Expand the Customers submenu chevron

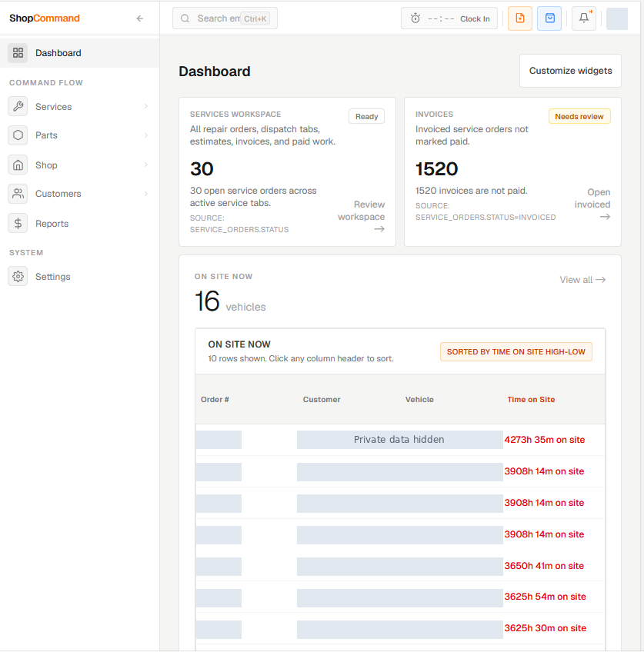click(x=146, y=194)
